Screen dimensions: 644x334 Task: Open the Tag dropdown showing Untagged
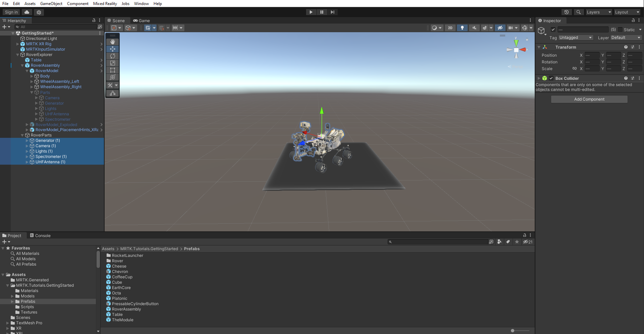tap(576, 38)
